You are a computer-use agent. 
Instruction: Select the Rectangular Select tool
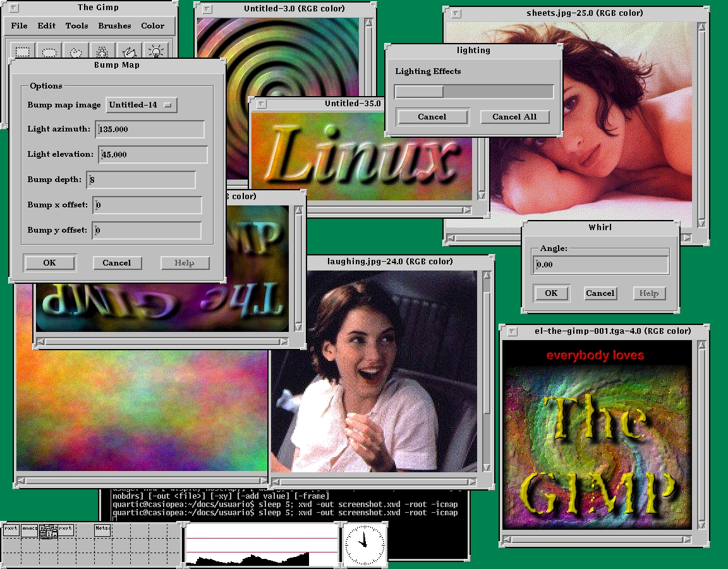tap(23, 50)
